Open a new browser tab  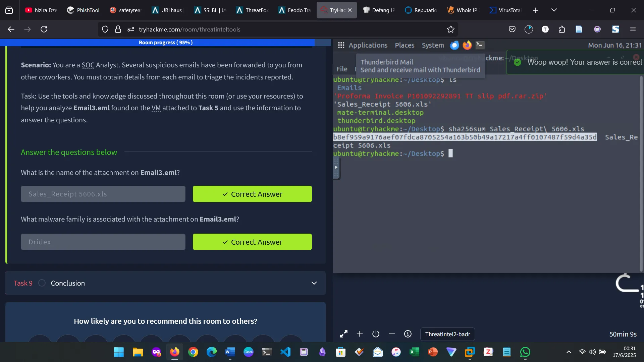click(x=536, y=10)
